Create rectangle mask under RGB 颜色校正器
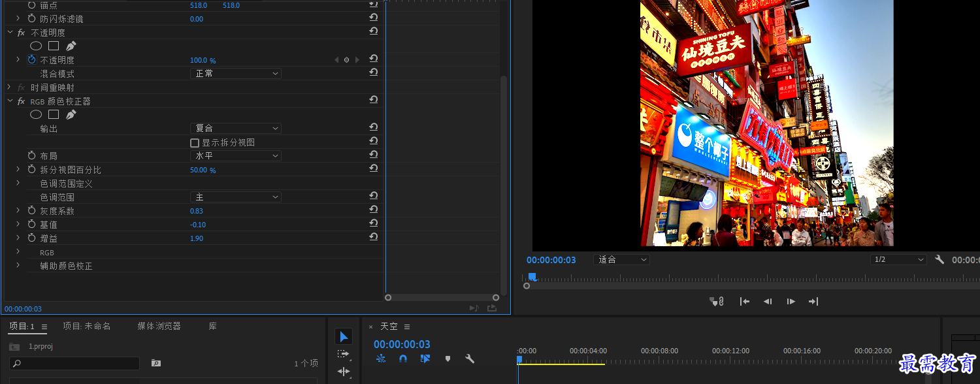 click(54, 114)
